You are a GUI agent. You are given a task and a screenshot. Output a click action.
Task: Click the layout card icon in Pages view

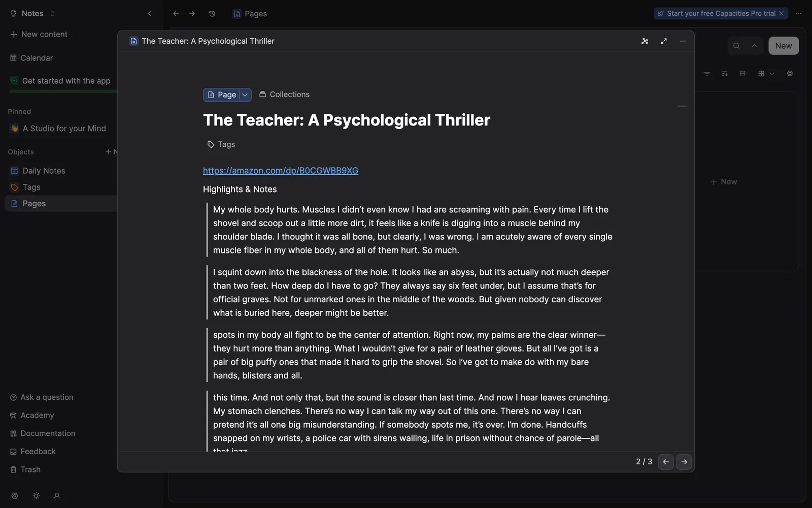click(742, 74)
